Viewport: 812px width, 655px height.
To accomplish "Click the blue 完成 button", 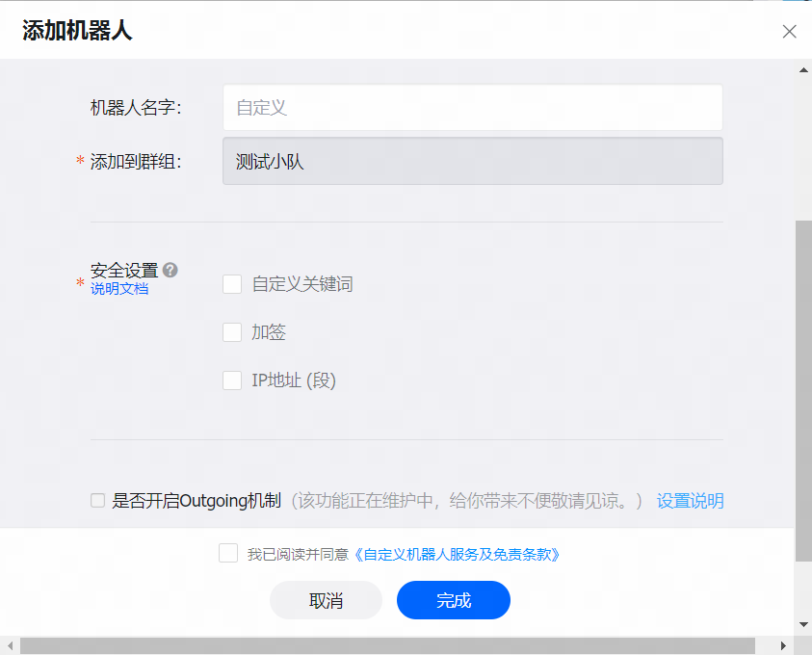I will [454, 600].
